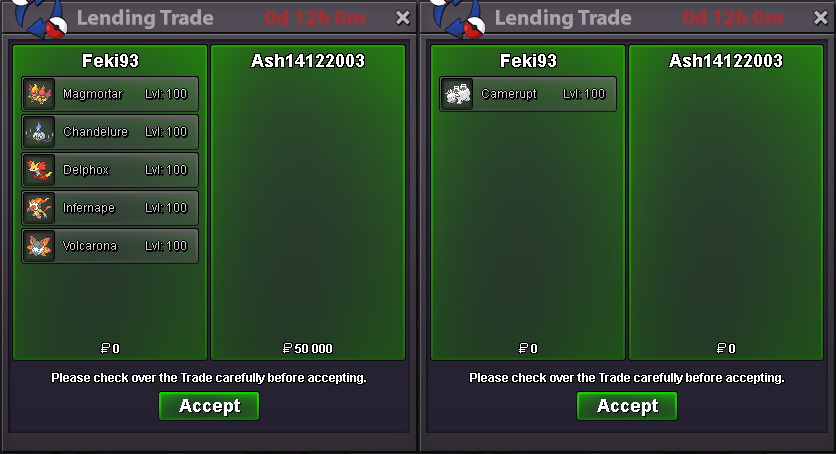Click the Chandelure sprite icon
Image resolution: width=836 pixels, height=454 pixels.
coord(39,132)
